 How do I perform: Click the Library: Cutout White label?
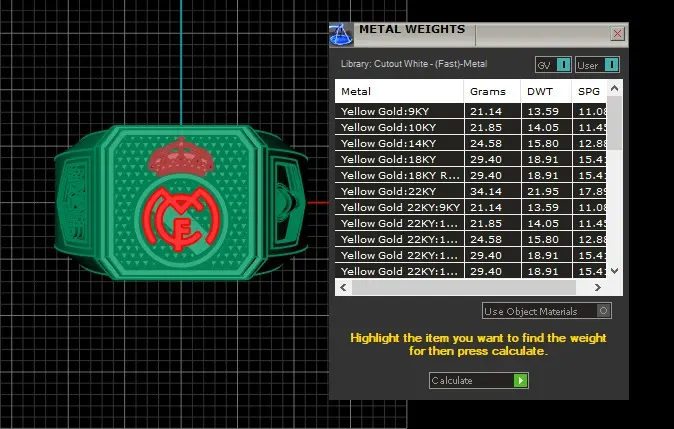[x=414, y=64]
